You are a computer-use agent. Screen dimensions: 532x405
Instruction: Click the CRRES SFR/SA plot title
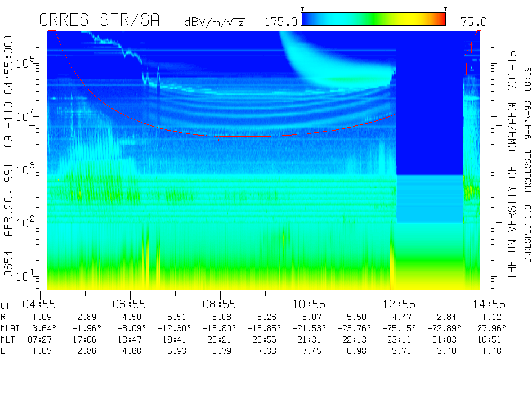[x=99, y=21]
